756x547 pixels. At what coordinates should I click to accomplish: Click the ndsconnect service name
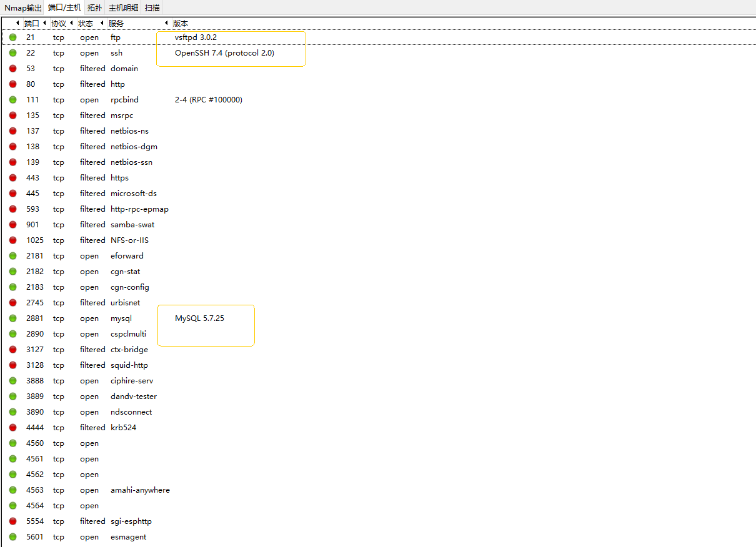click(x=131, y=412)
